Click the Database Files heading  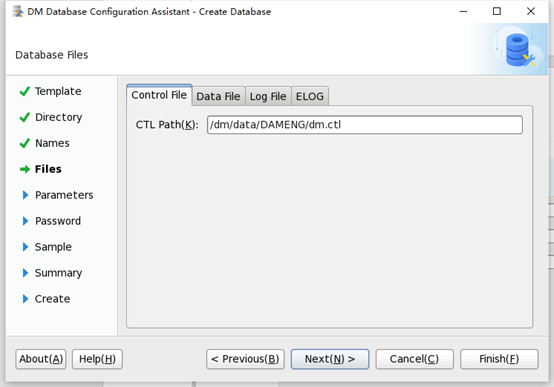pyautogui.click(x=52, y=55)
